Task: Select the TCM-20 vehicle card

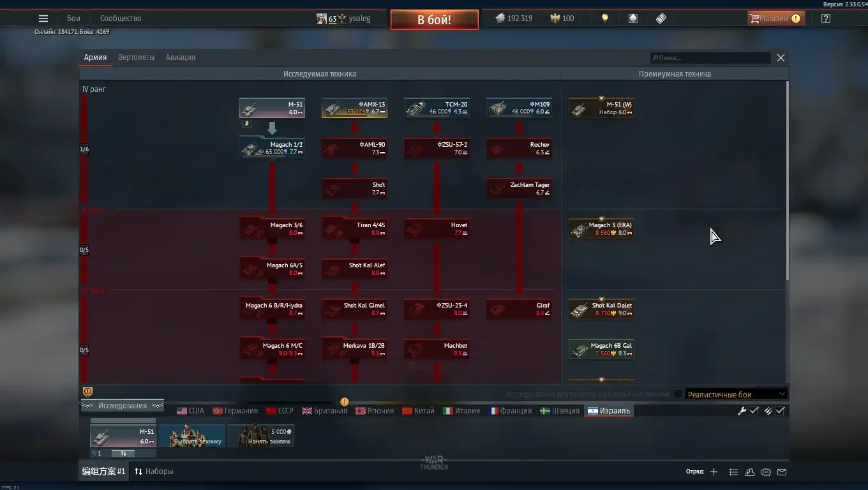Action: click(x=437, y=108)
